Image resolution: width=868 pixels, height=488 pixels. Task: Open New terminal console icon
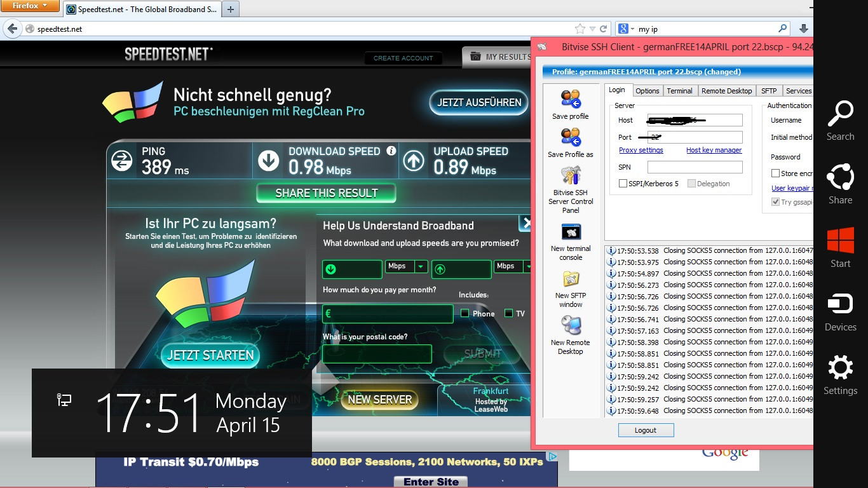(x=571, y=231)
